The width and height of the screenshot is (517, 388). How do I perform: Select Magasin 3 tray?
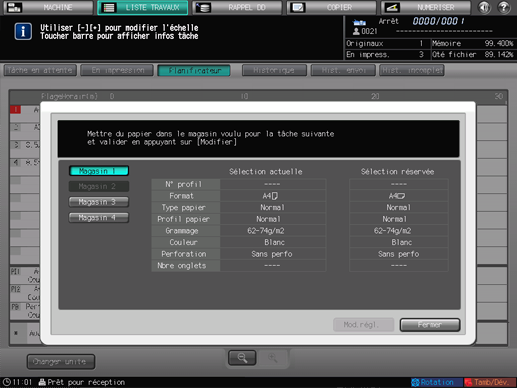[99, 202]
